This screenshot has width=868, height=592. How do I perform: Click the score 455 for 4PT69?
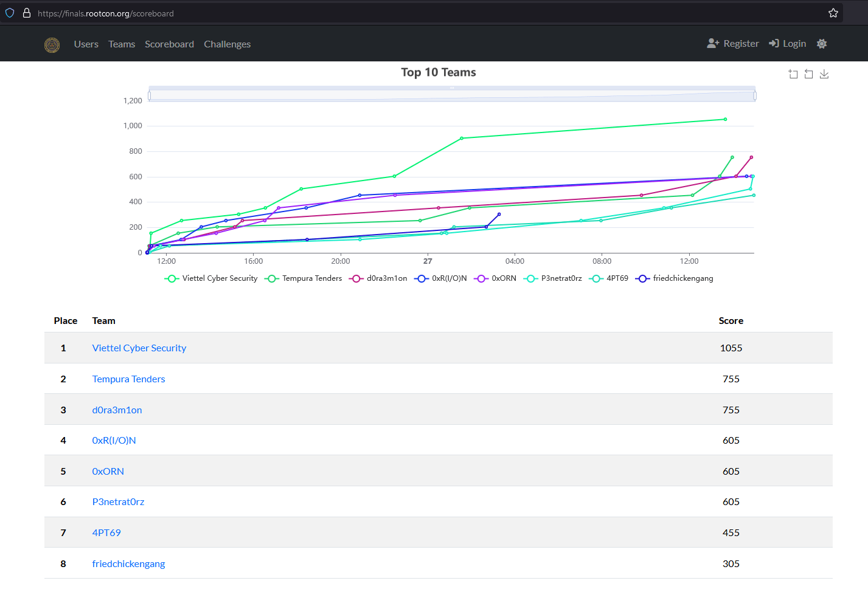[x=731, y=533]
